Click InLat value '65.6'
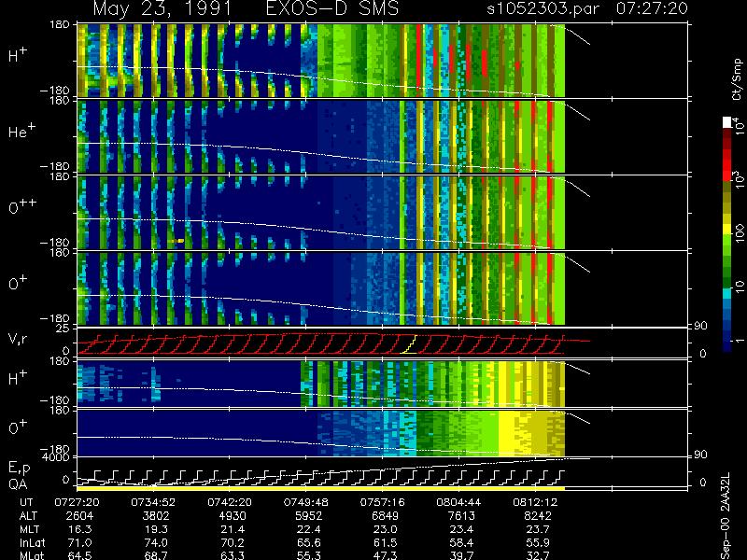Viewport: 747px width, 560px height. click(x=308, y=542)
